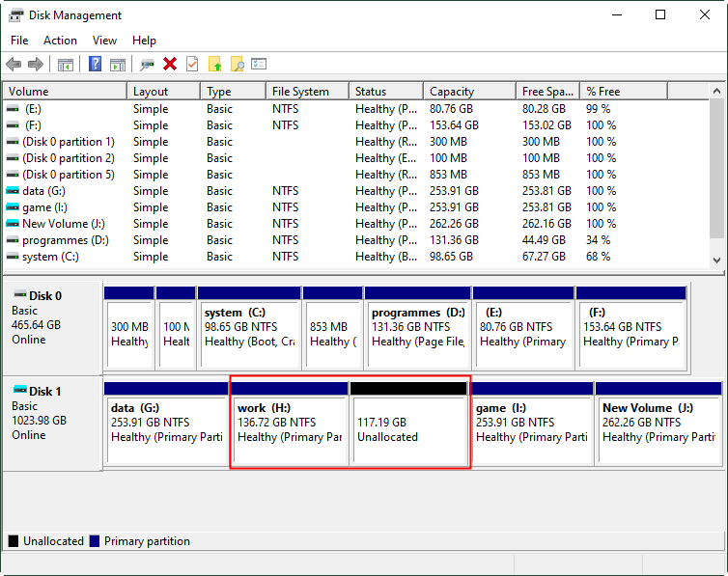Click the Properties checkmark page icon

click(192, 64)
